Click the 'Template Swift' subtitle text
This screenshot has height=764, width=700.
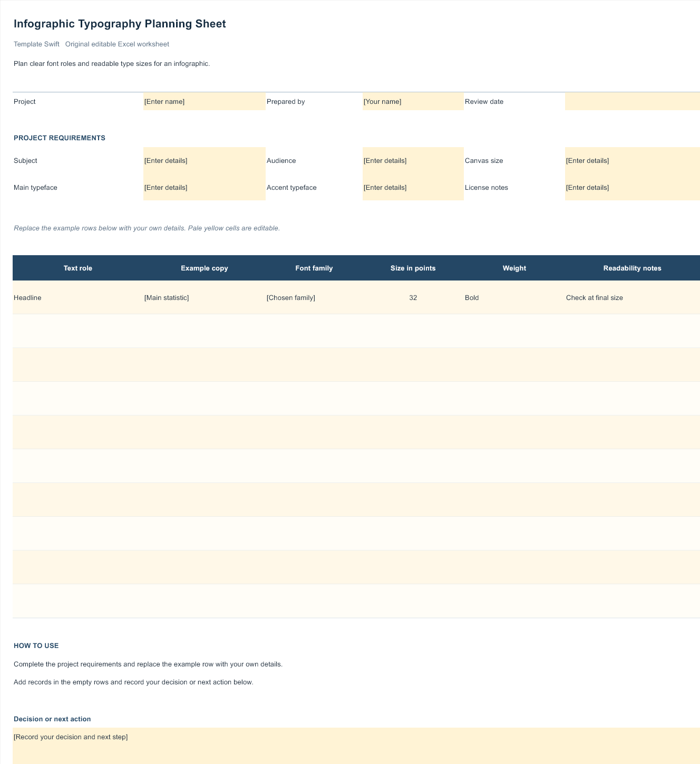click(36, 44)
